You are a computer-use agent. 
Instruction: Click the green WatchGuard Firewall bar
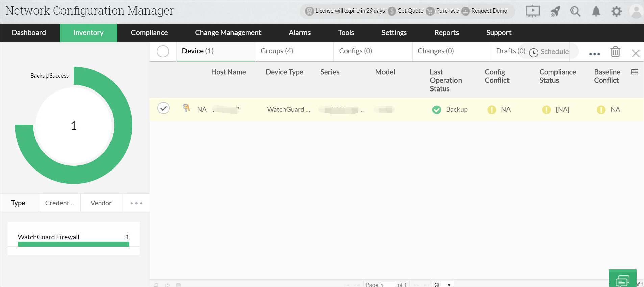click(x=73, y=244)
